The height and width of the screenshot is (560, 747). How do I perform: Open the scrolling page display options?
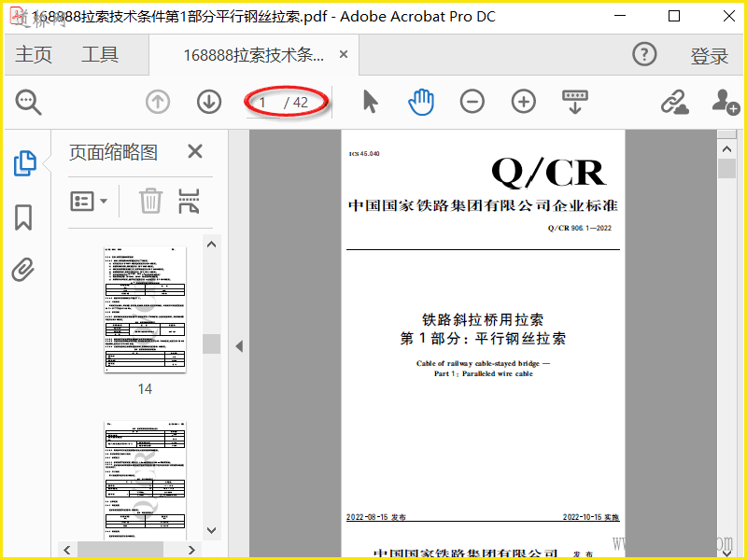point(575,102)
